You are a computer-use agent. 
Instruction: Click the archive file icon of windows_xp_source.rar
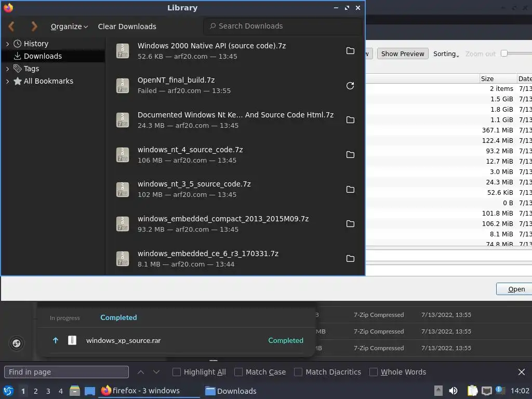[72, 340]
